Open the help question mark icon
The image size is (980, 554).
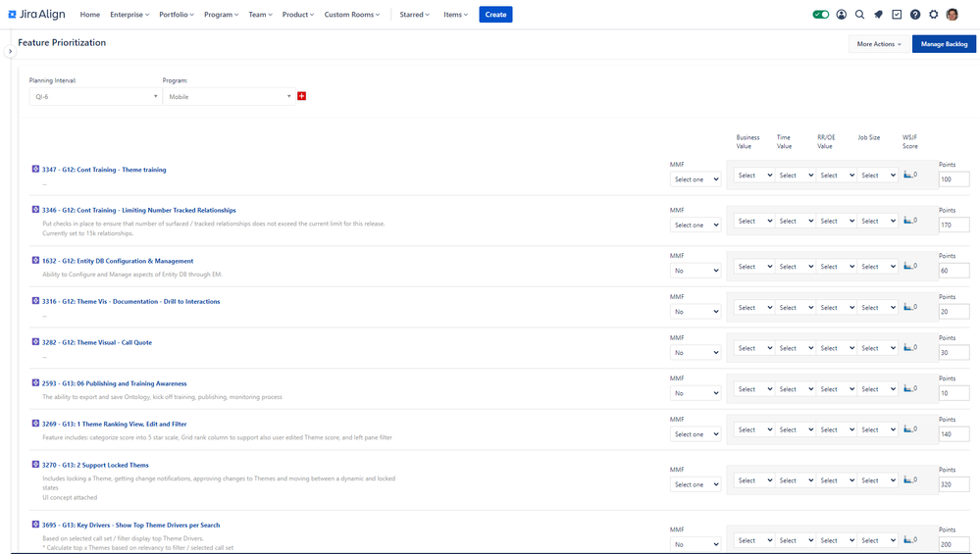pyautogui.click(x=915, y=15)
